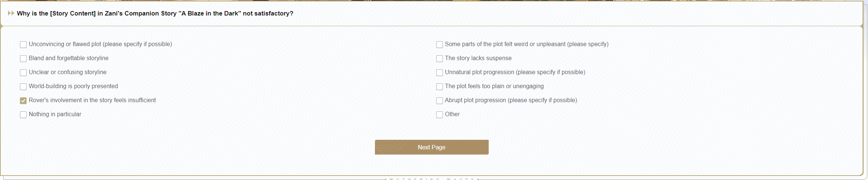Check "Unconvincing or flawed plot" checkbox
868x180 pixels.
point(23,45)
